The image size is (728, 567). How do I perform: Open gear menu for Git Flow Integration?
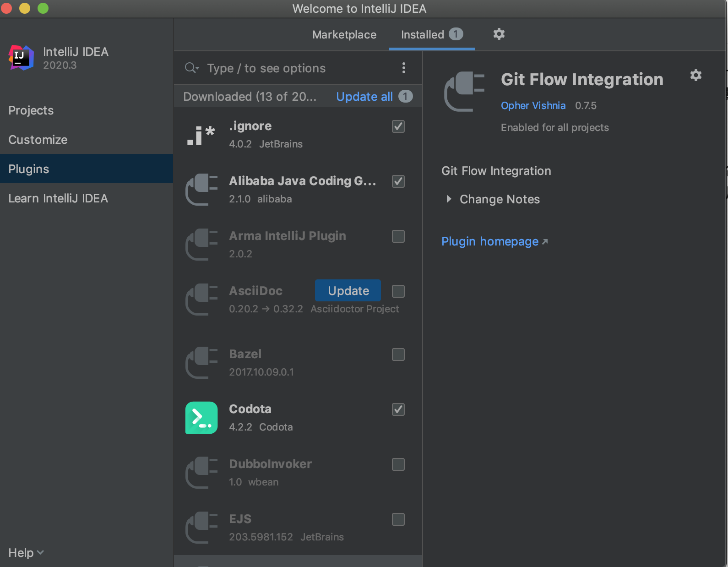695,75
